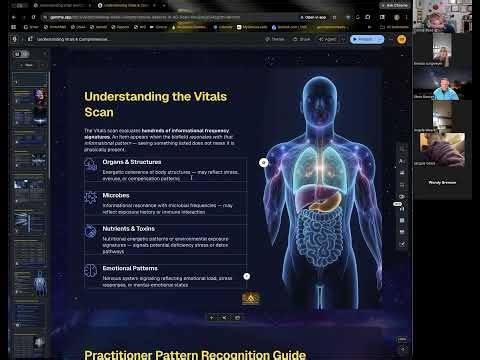Click the Organs & Structures icon

pos(90,164)
